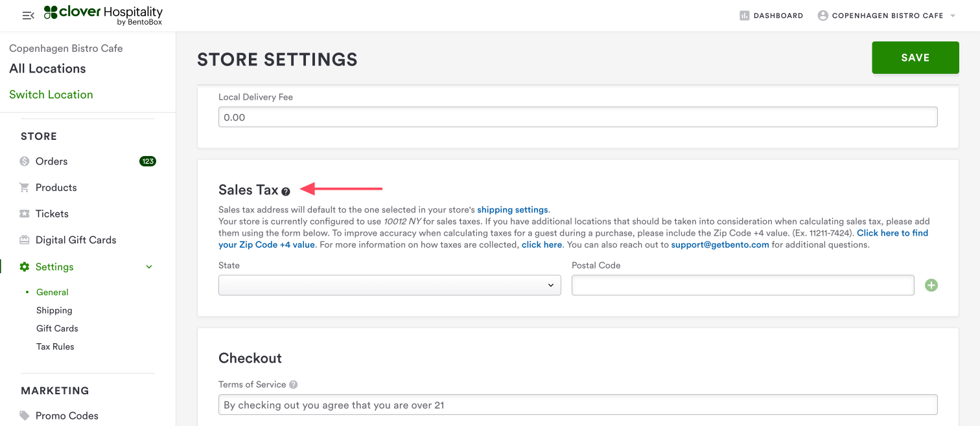Viewport: 980px width, 426px height.
Task: Click the green plus add location icon
Action: (x=931, y=286)
